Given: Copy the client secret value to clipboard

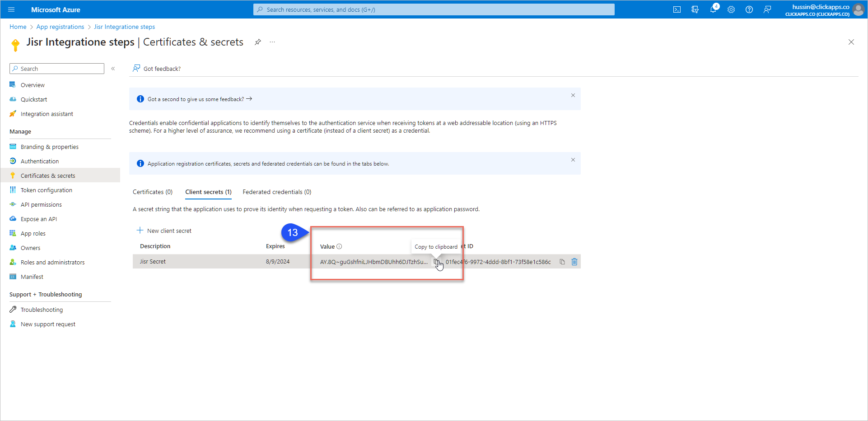Looking at the screenshot, I should click(436, 262).
